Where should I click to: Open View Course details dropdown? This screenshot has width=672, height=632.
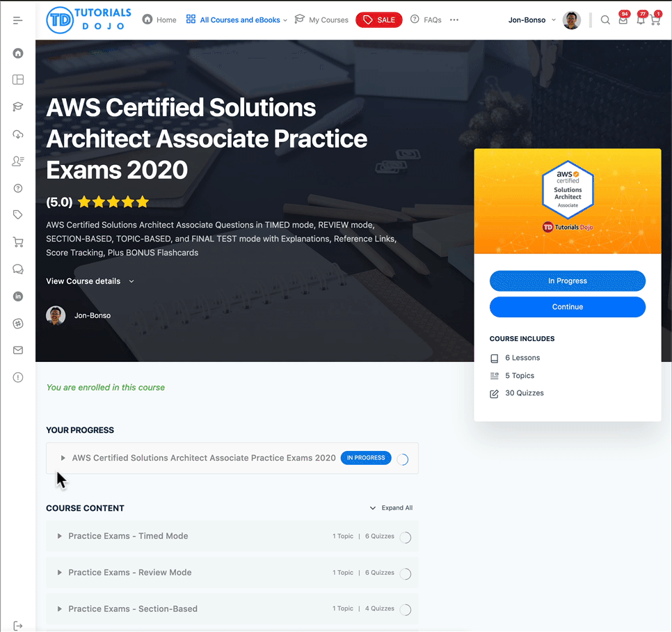[90, 281]
